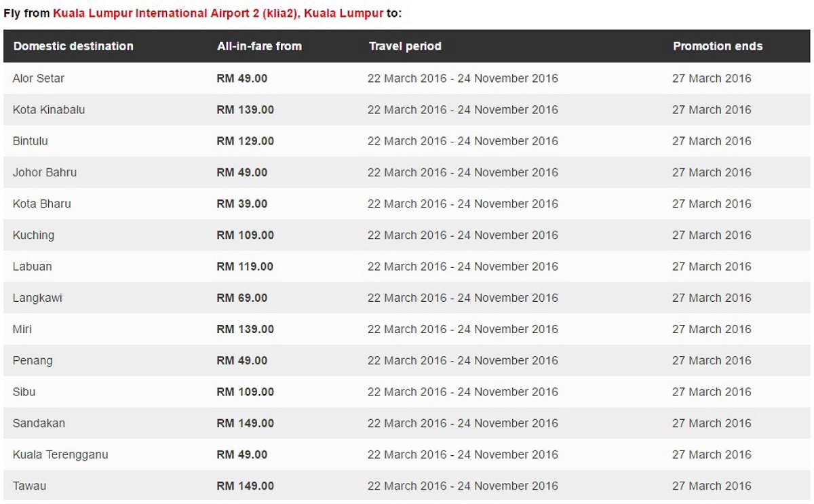Image resolution: width=814 pixels, height=504 pixels.
Task: Select the Bintulu destination name
Action: point(31,141)
